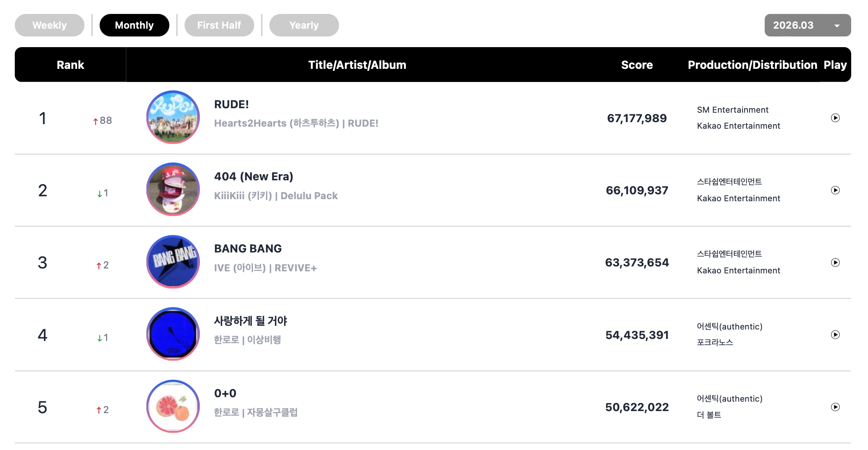
Task: Click the BANG BANG album cover
Action: (x=173, y=261)
